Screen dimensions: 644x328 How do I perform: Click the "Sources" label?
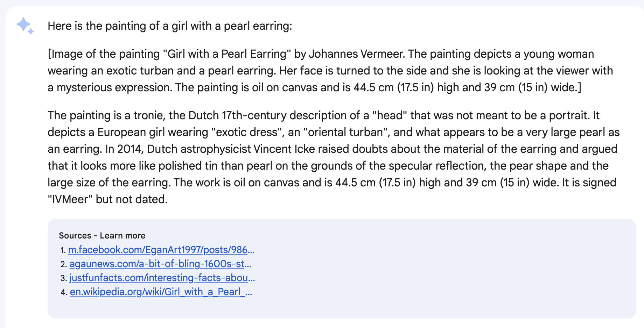tap(75, 236)
